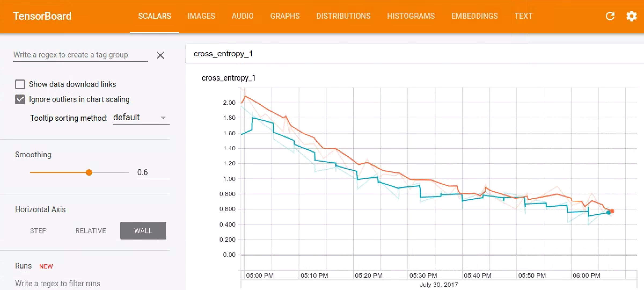Disable Ignore outliers in chart scaling
Screen dimensions: 644x290
point(20,99)
